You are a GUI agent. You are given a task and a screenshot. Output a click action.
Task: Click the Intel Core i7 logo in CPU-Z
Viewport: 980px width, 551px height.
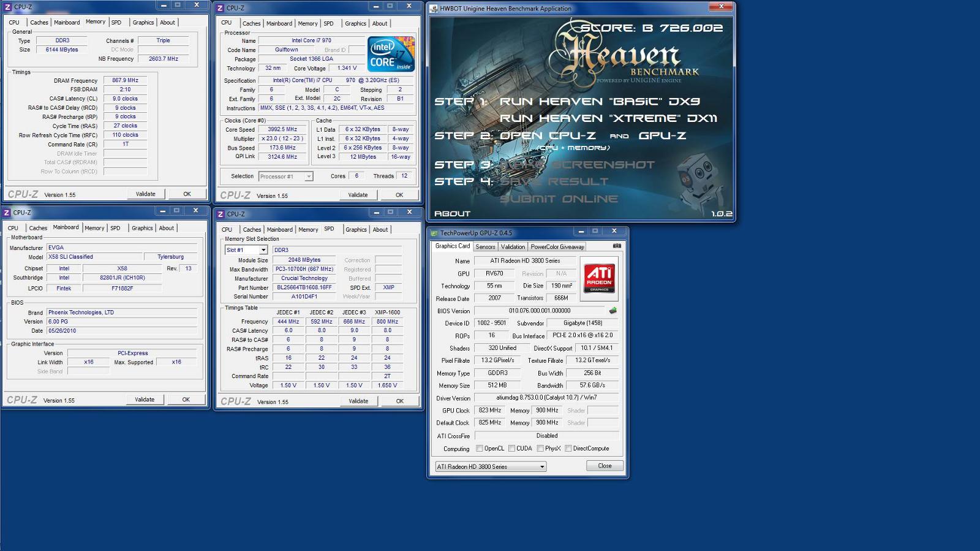point(391,54)
